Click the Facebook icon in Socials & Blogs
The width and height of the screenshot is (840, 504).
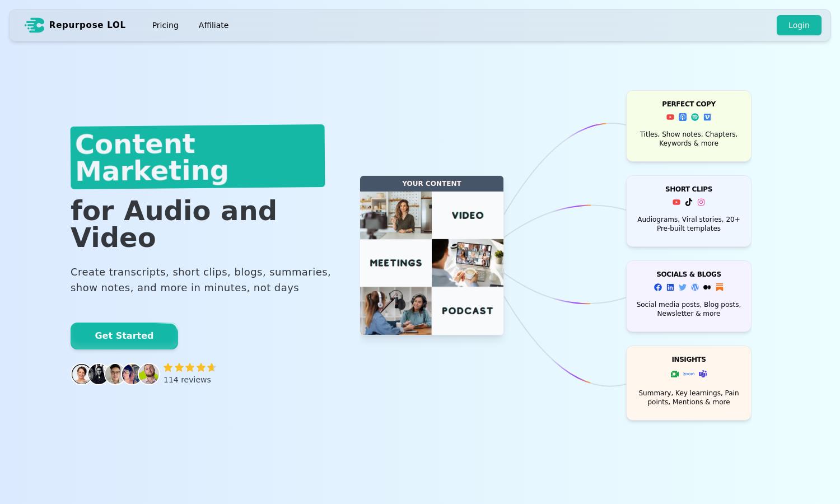click(x=658, y=287)
